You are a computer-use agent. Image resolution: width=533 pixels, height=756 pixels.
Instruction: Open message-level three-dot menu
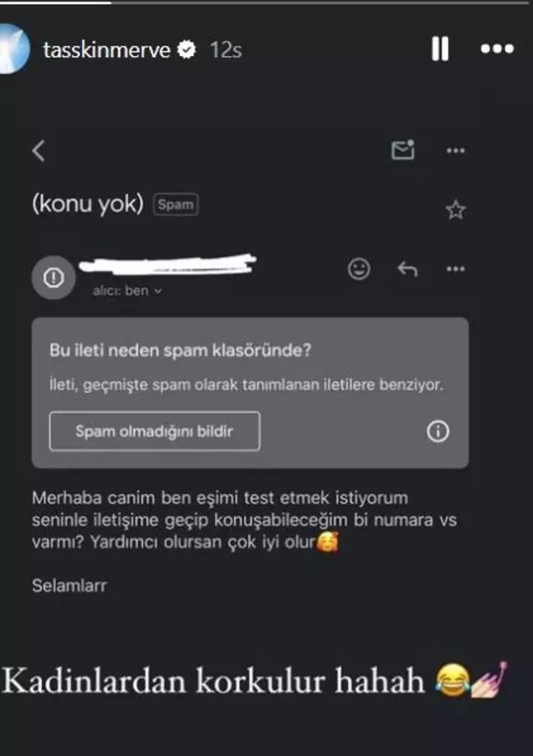coord(455,269)
